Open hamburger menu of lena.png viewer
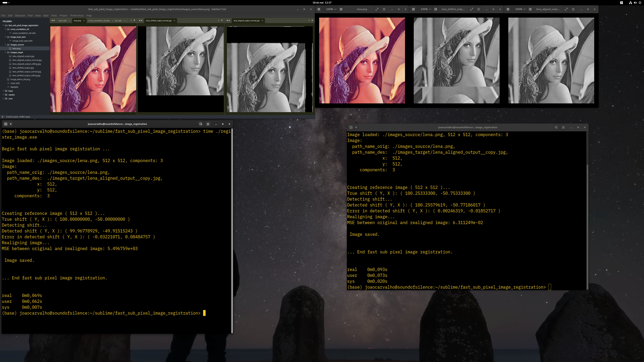644x362 pixels. [x=384, y=9]
